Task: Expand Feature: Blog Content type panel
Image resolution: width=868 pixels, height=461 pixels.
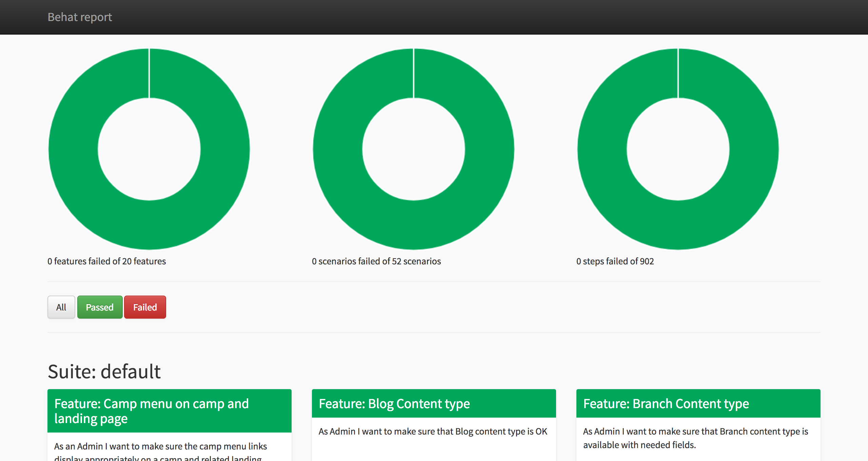Action: 394,404
